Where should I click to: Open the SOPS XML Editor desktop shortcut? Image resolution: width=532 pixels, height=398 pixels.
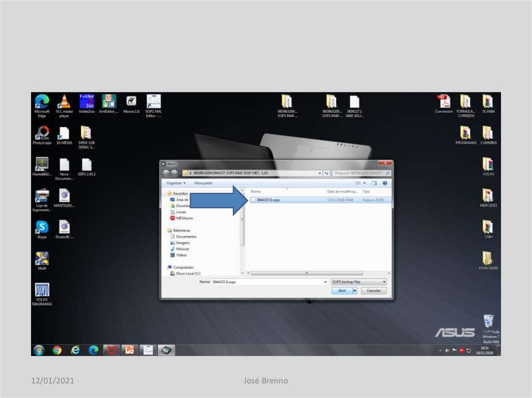click(x=153, y=102)
